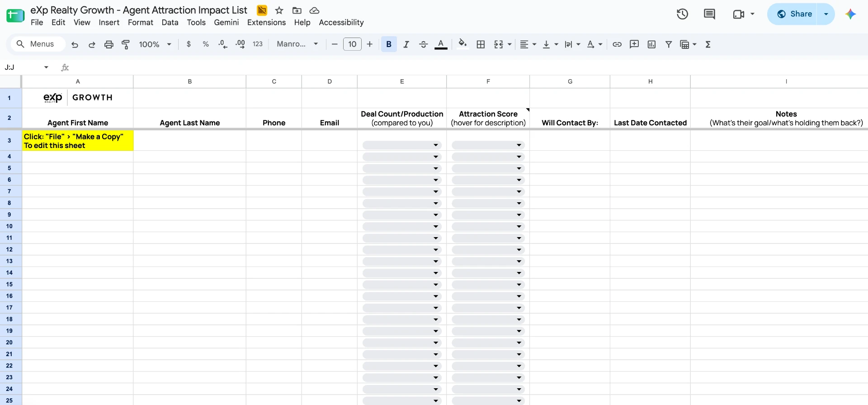Image resolution: width=868 pixels, height=405 pixels.
Task: Open the borders tool
Action: pos(481,44)
